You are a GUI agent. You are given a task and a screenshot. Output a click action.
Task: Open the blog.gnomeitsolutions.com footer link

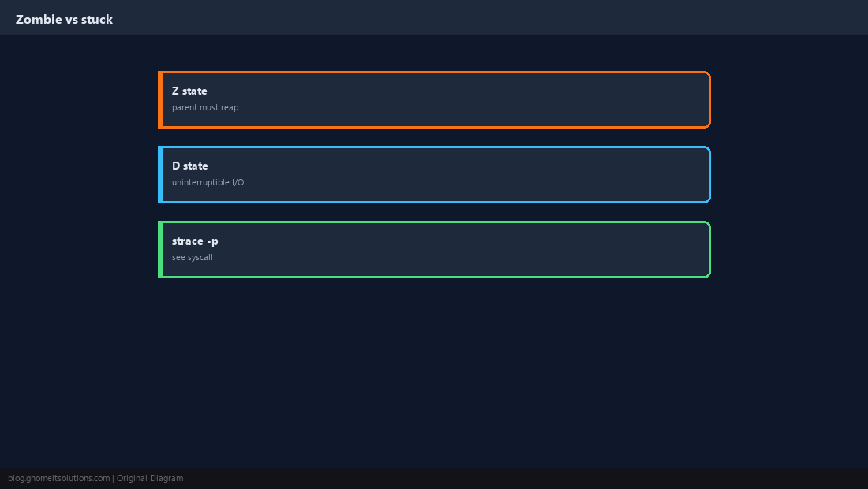pos(58,479)
